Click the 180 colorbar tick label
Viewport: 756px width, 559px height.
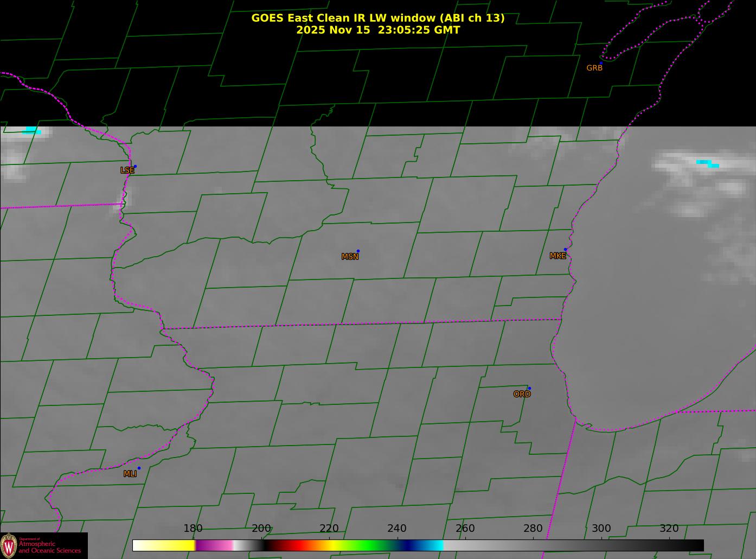click(193, 529)
